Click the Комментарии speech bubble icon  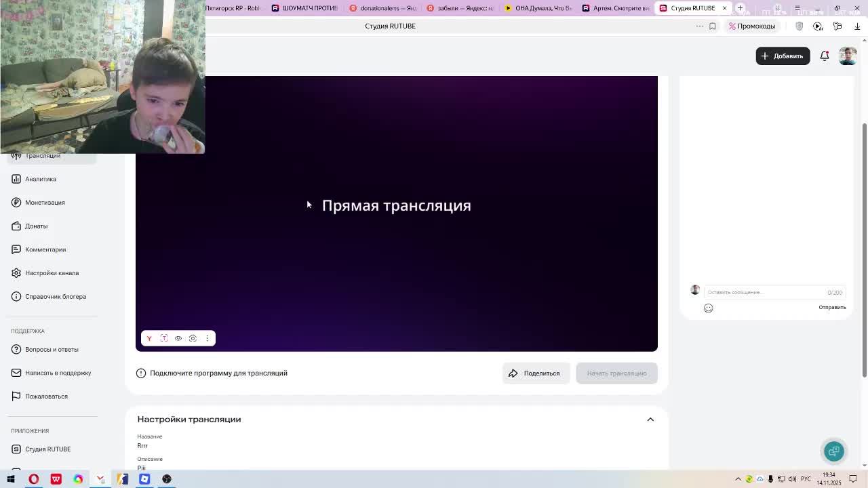click(x=16, y=249)
